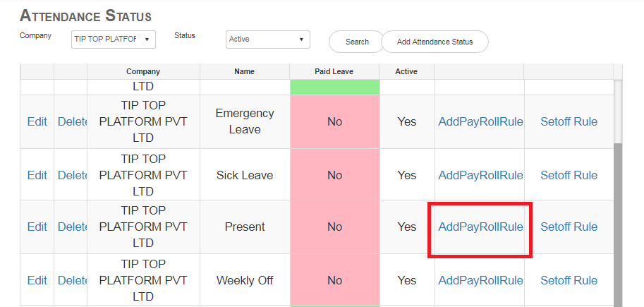644x307 pixels.
Task: Edit the Emergency Leave row
Action: 37,121
